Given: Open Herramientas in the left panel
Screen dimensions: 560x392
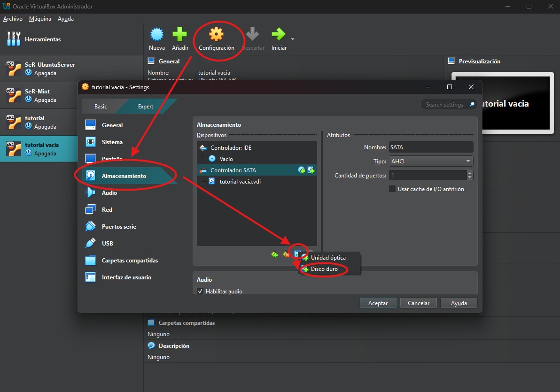Looking at the screenshot, I should (71, 39).
